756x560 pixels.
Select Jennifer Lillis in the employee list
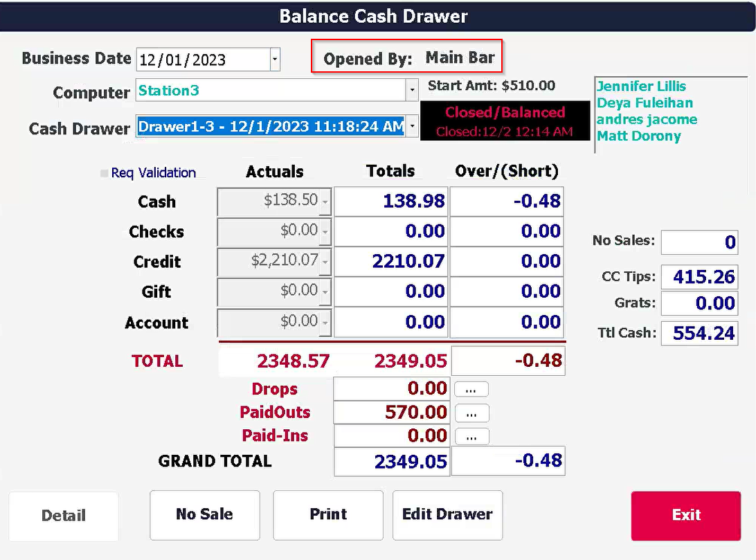641,87
